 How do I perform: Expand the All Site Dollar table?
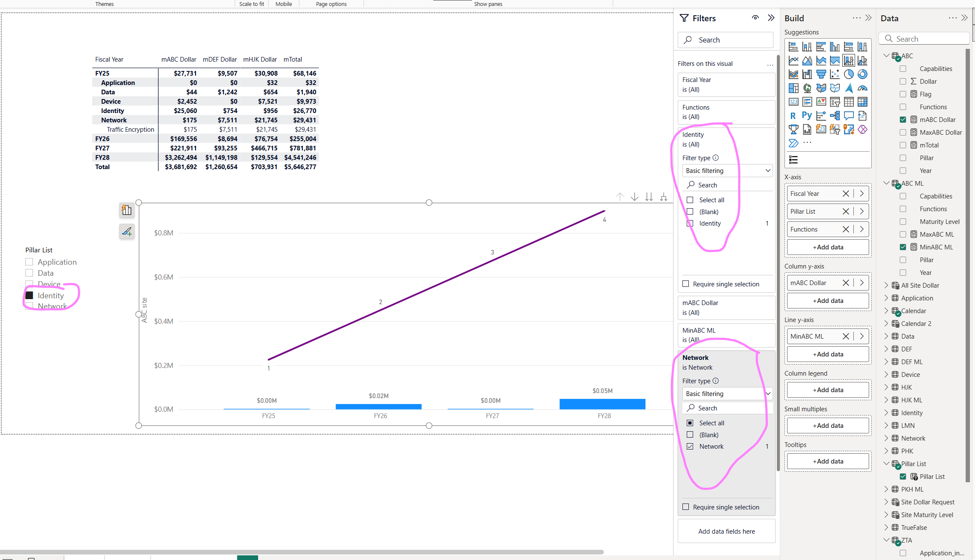tap(887, 285)
